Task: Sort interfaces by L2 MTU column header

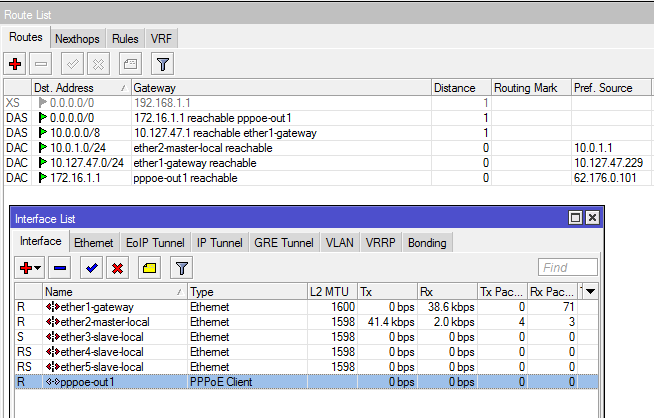Action: 332,292
